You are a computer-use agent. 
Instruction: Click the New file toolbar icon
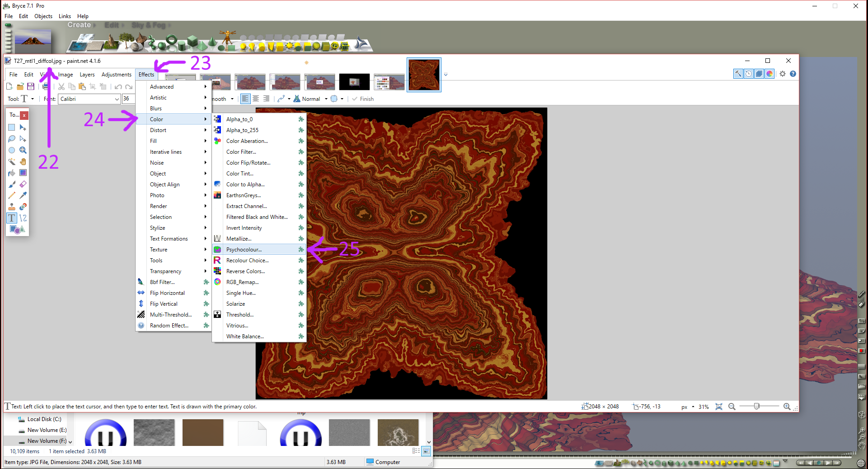(x=9, y=86)
